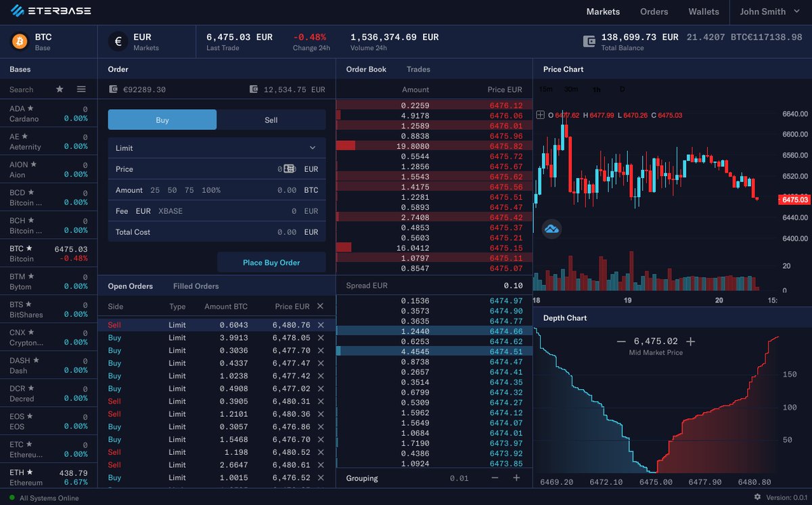Screen dimensions: 812x505
Task: Expand the Limit order type dropdown
Action: [217, 148]
